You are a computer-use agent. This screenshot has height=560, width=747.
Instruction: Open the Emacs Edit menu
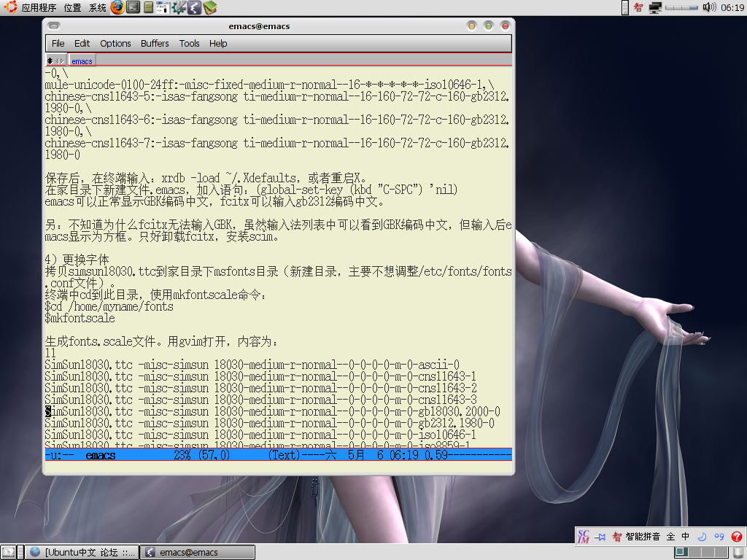(x=82, y=43)
